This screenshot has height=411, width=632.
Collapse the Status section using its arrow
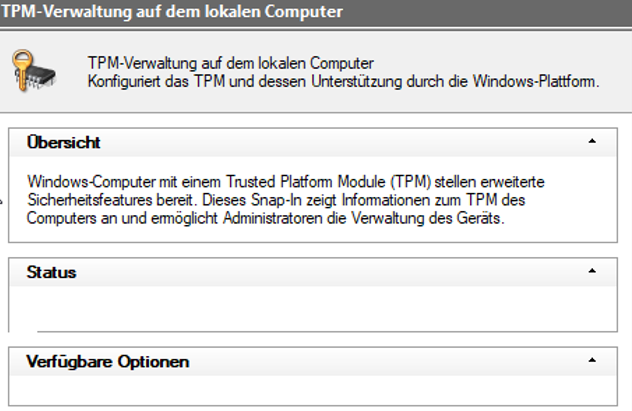pos(592,271)
